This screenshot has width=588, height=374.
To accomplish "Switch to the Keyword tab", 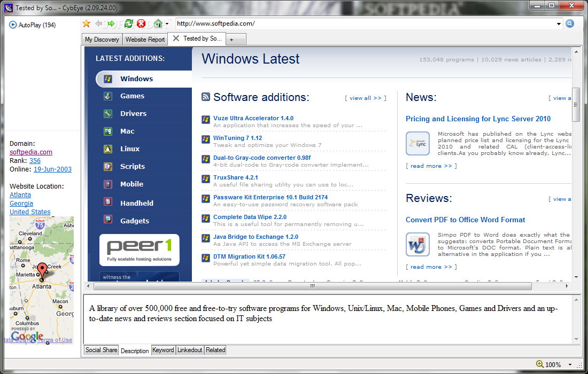I will pyautogui.click(x=163, y=350).
